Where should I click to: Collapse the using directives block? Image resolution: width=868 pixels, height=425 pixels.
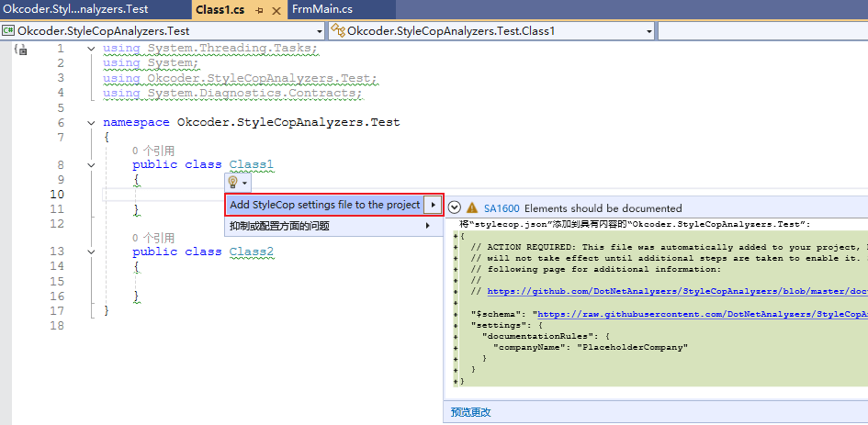pyautogui.click(x=90, y=49)
